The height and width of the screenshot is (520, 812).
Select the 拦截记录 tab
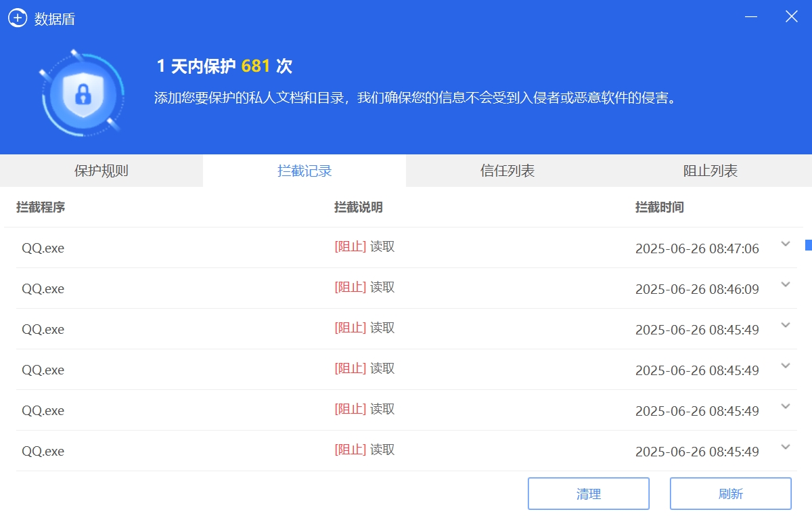304,171
